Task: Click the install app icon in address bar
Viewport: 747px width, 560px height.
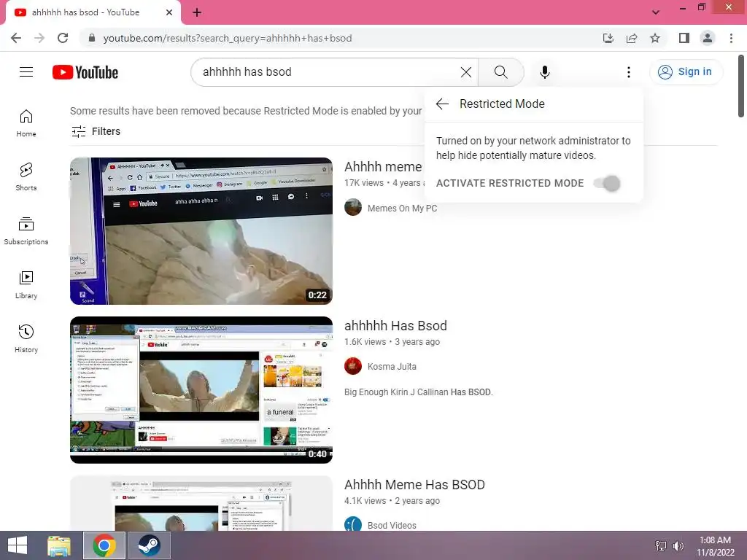Action: 608,38
